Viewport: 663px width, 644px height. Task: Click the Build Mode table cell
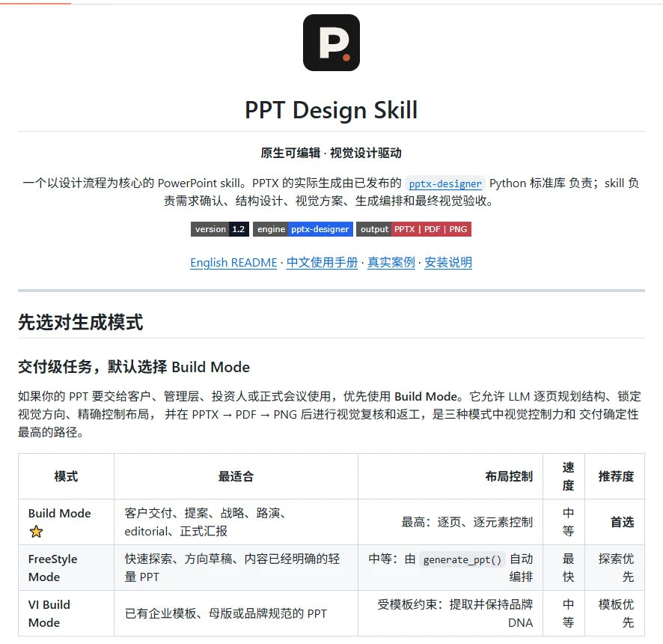pyautogui.click(x=66, y=522)
